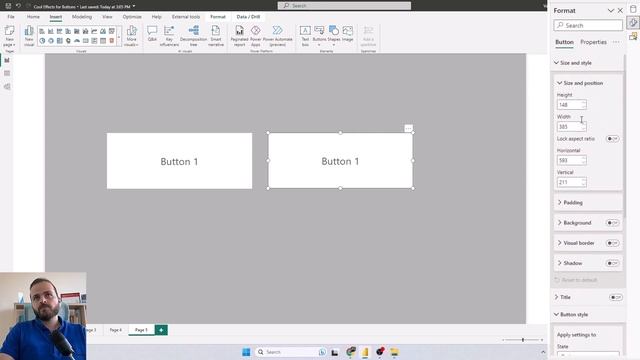This screenshot has height=360, width=640.
Task: Click the New page icon
Action: tap(9, 36)
